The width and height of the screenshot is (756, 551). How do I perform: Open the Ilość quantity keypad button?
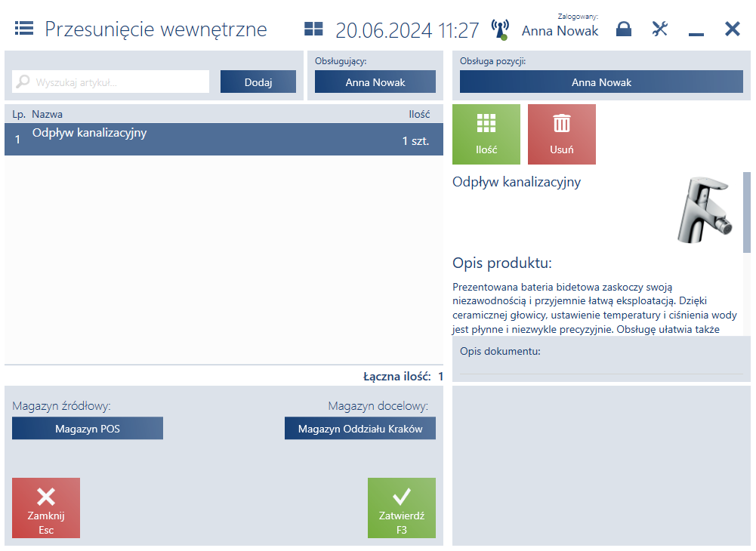(x=486, y=134)
